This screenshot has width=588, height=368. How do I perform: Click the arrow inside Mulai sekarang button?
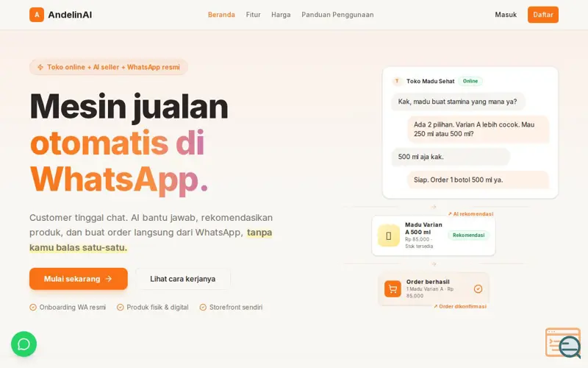coord(109,279)
